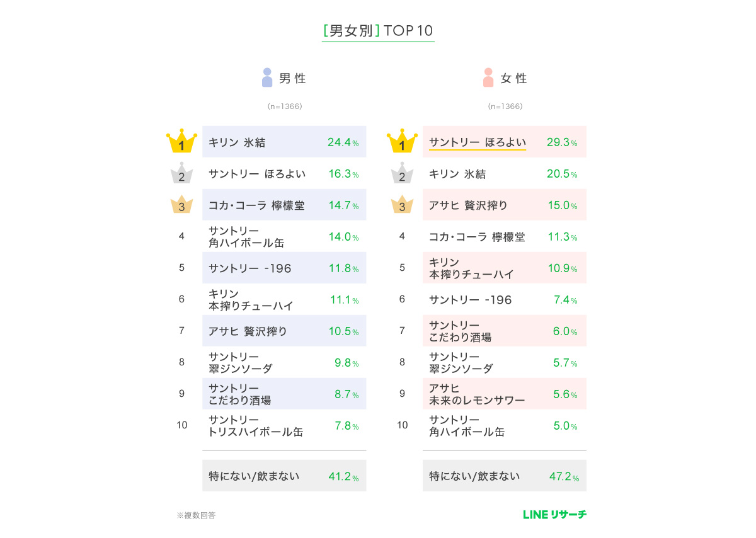Click the 29.3% value for ほろよい
This screenshot has width=756, height=538.
[562, 142]
